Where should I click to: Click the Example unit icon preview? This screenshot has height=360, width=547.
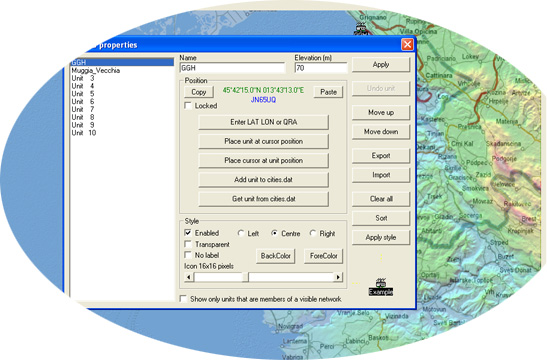point(381,287)
